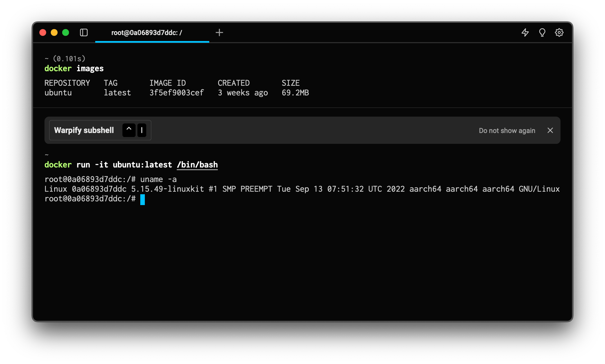Click Warpify subshell button
Image resolution: width=605 pixels, height=364 pixels.
point(84,130)
